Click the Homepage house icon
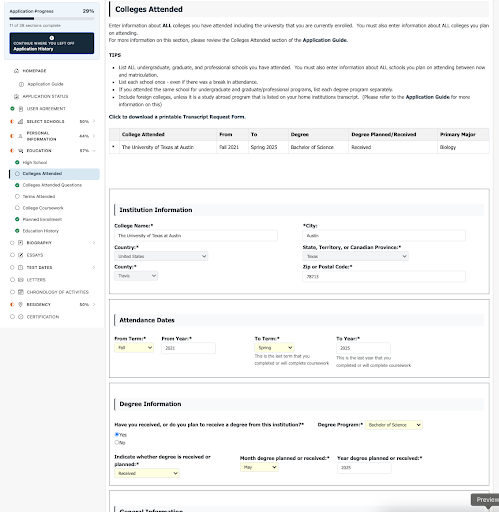499x512 pixels. (x=16, y=71)
